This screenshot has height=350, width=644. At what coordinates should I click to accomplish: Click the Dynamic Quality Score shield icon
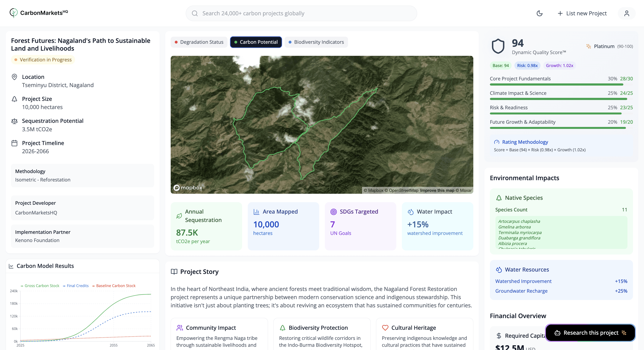point(498,46)
